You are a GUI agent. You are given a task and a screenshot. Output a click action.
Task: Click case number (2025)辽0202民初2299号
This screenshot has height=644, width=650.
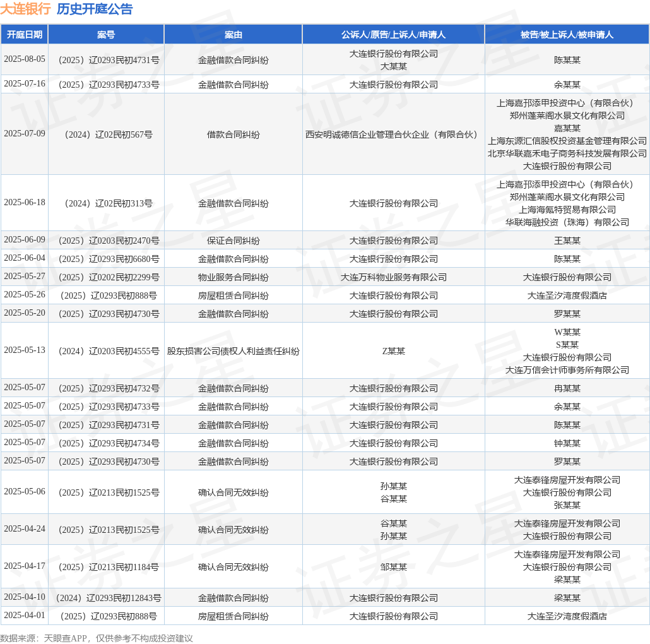pos(106,277)
